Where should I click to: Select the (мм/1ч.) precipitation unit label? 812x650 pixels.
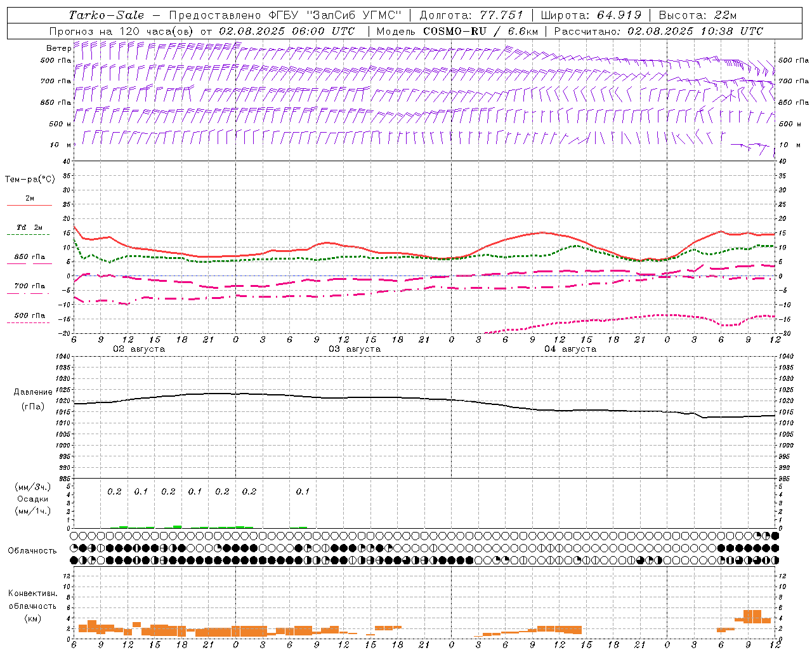pos(33,511)
